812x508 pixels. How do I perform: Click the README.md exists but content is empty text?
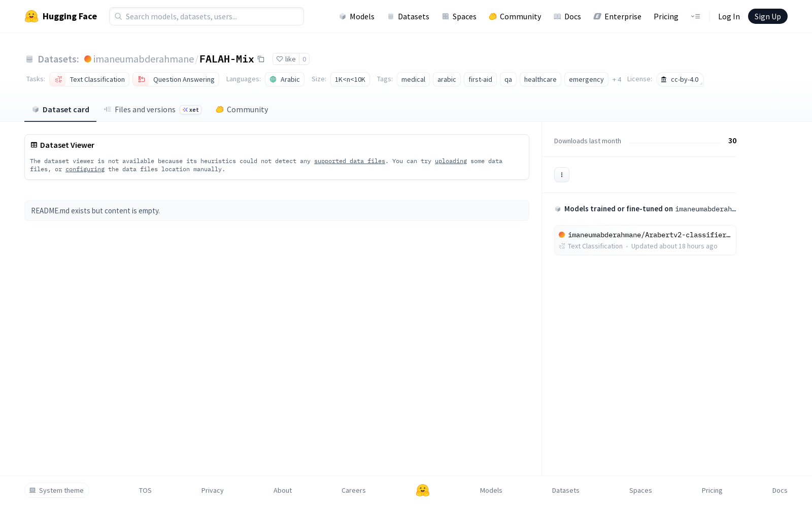95,211
